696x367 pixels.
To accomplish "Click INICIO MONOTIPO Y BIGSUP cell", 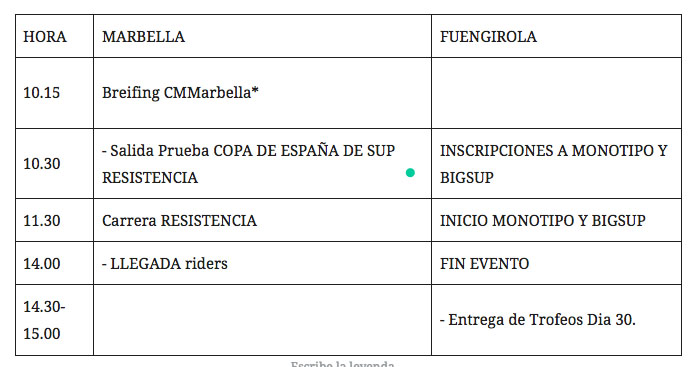I will pyautogui.click(x=556, y=220).
